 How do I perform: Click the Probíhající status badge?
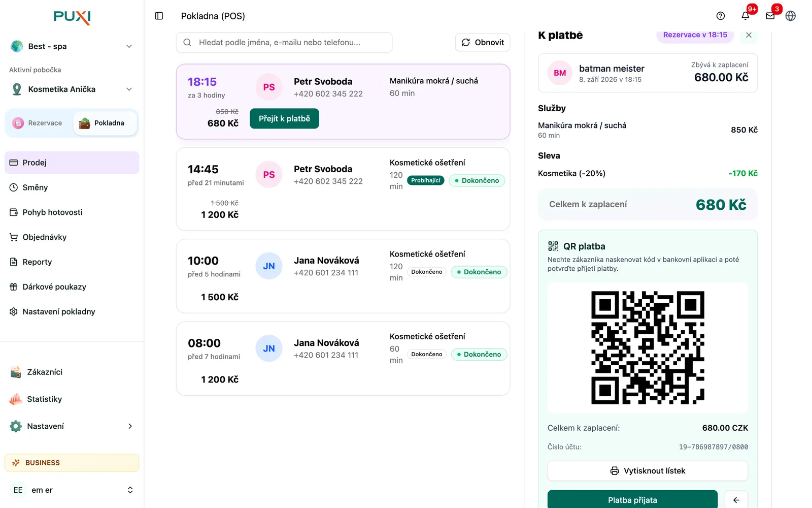click(426, 180)
